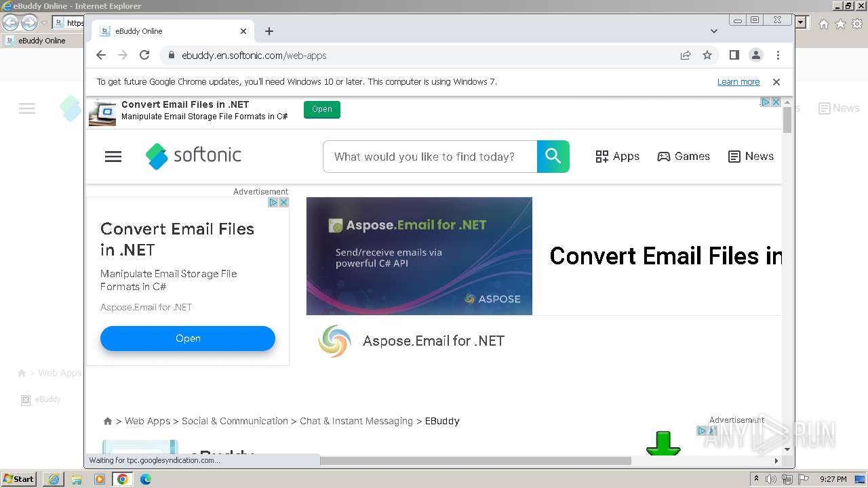This screenshot has height=488, width=868.
Task: Open Softonic hamburger menu
Action: pyautogui.click(x=113, y=157)
